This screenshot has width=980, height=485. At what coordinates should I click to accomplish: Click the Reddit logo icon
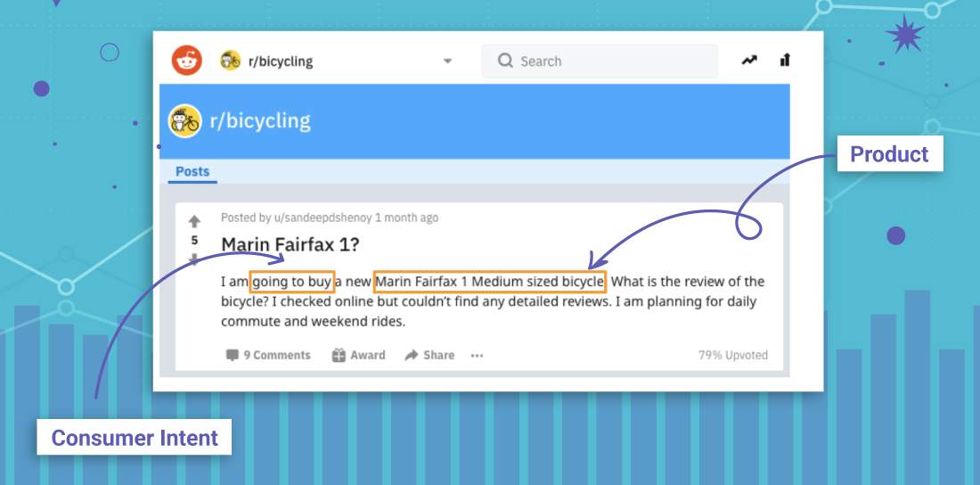(x=187, y=61)
